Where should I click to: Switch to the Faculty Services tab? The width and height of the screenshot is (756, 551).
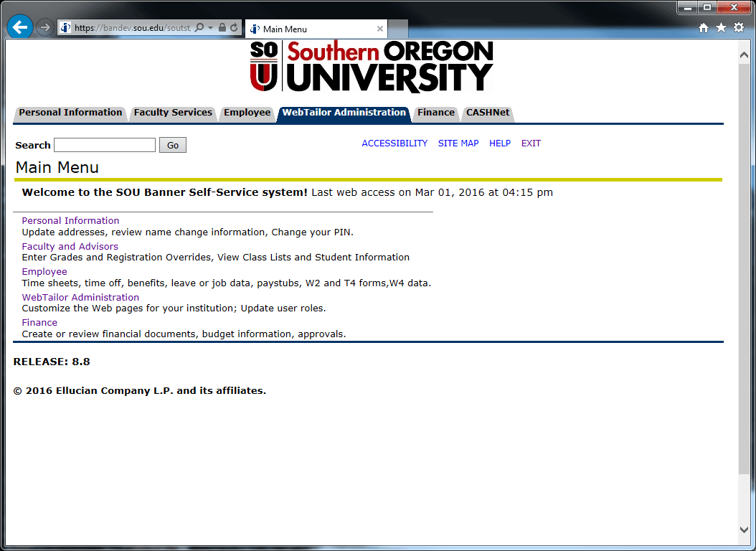click(x=173, y=113)
